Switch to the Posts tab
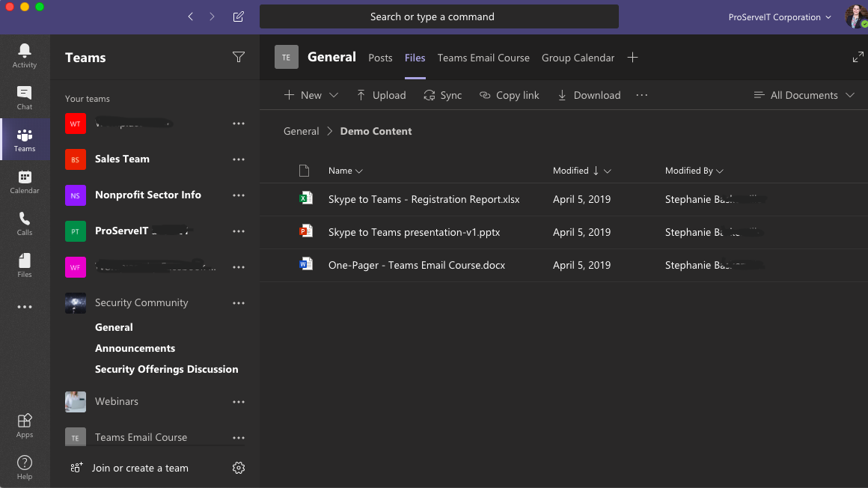The height and width of the screenshot is (488, 868). pyautogui.click(x=380, y=58)
